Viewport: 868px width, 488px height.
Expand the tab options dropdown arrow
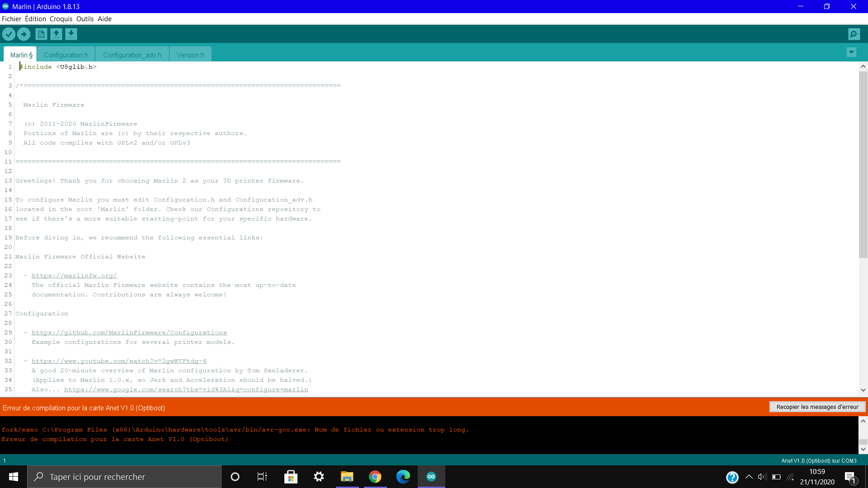851,52
